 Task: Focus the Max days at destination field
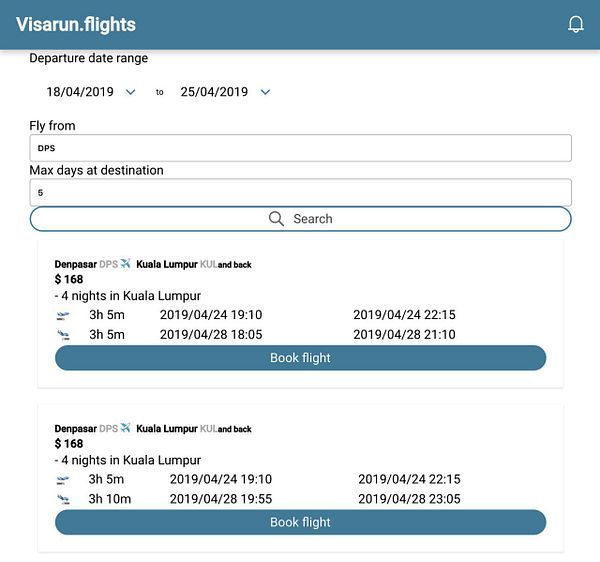point(300,192)
